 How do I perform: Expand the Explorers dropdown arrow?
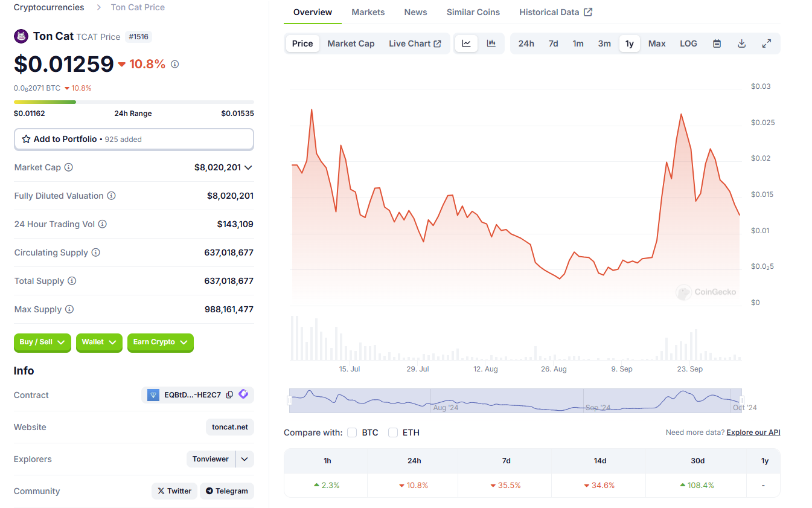[x=245, y=459]
